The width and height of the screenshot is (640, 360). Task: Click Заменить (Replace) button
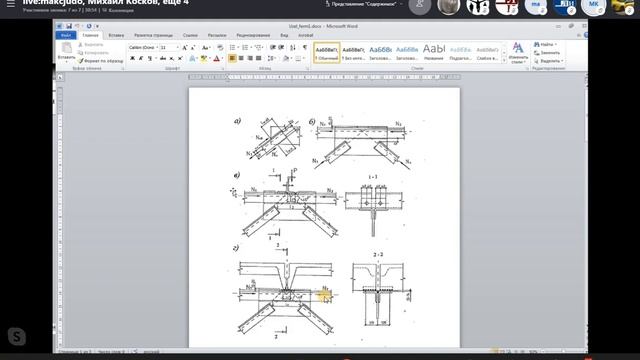tap(547, 53)
